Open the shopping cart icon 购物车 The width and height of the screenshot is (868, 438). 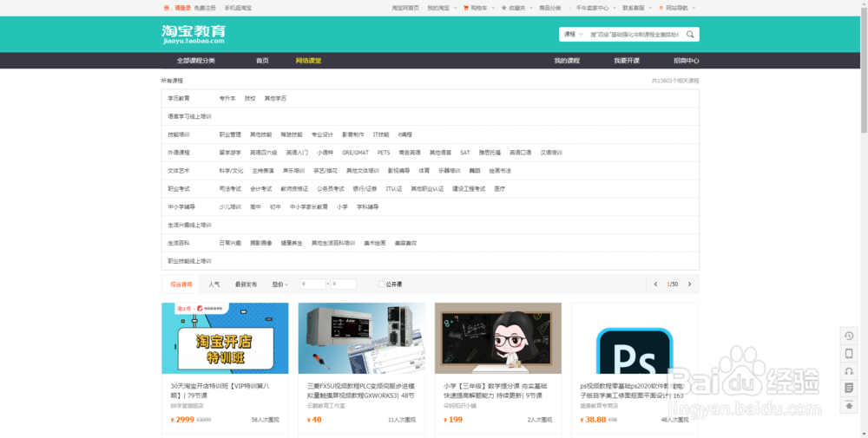465,8
